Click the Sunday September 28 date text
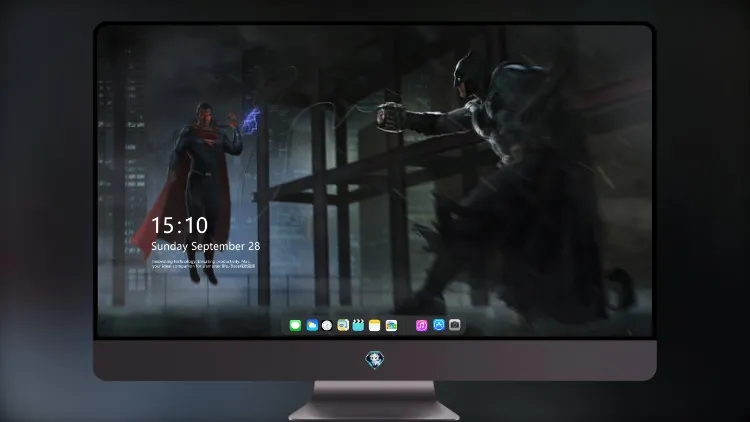 [x=206, y=246]
